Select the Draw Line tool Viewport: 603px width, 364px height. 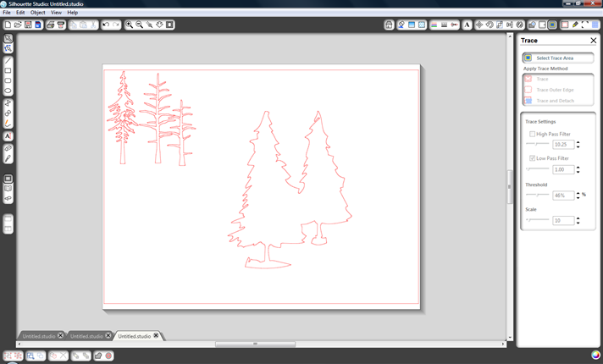coord(8,61)
